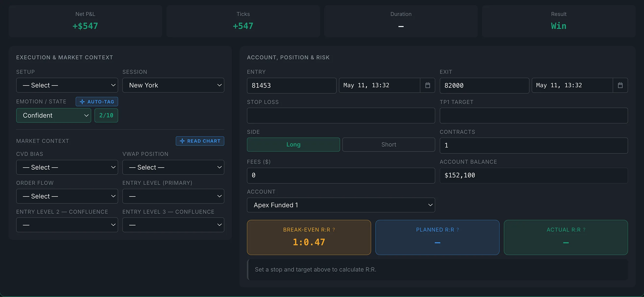Image resolution: width=644 pixels, height=297 pixels.
Task: Open the Setup dropdown
Action: (67, 85)
